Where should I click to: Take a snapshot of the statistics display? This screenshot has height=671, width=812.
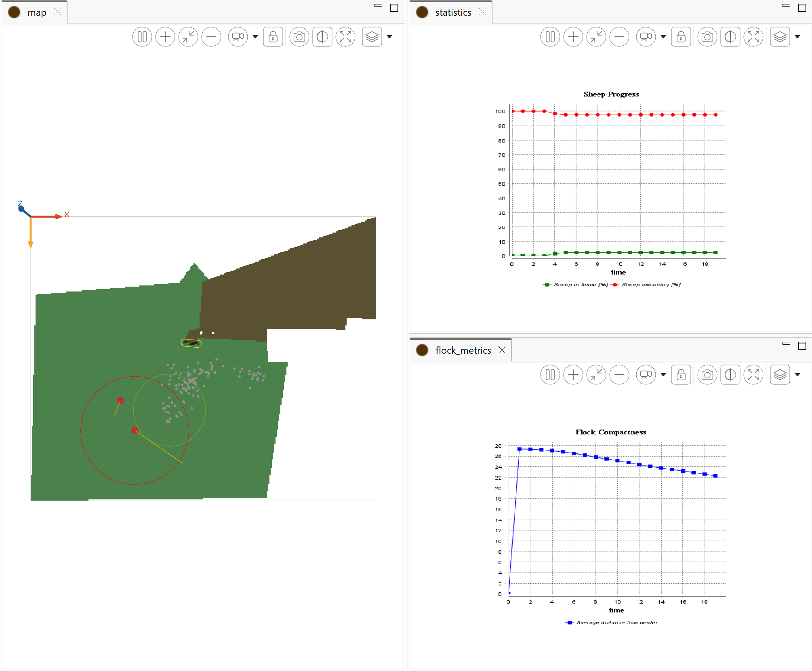click(x=707, y=37)
